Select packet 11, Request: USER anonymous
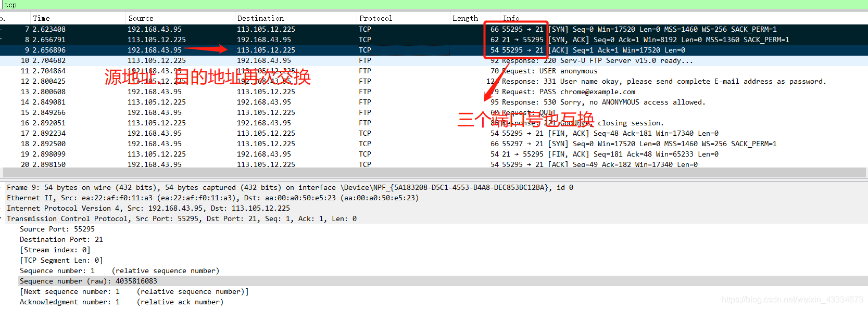Screen dimensions: 868x309 [x=434, y=71]
